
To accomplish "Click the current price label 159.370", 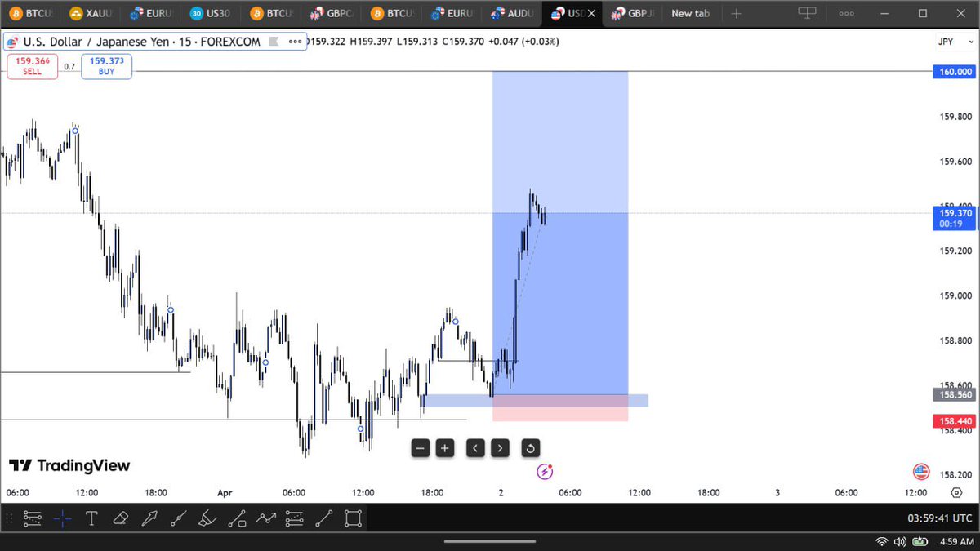I will click(x=955, y=217).
